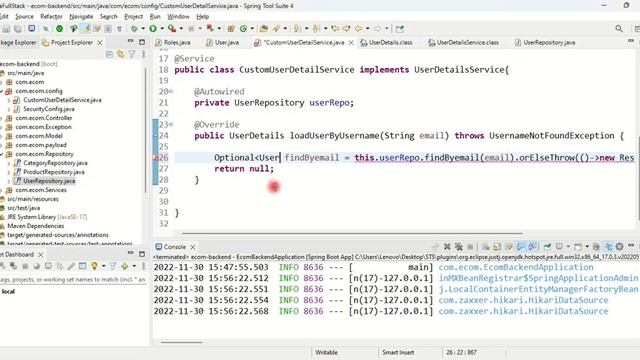
Task: Select UserRepository.java in Project Explorer
Action: [x=49, y=181]
